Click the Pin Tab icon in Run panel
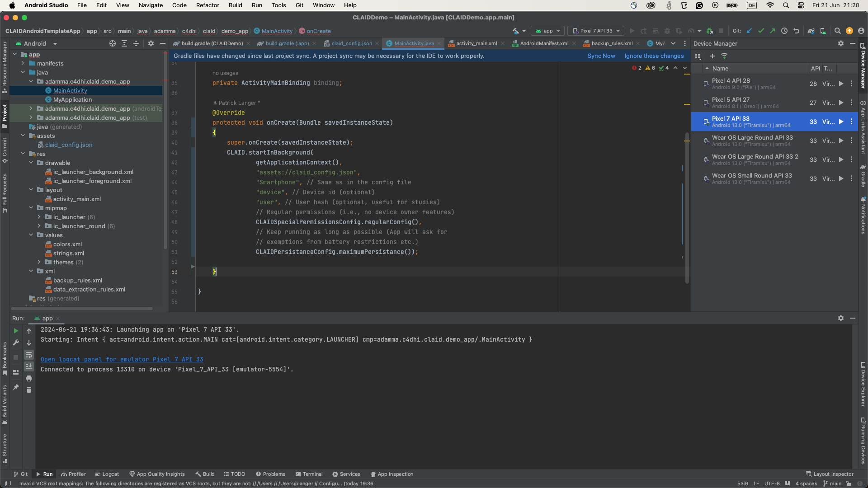The image size is (868, 488). click(x=16, y=387)
